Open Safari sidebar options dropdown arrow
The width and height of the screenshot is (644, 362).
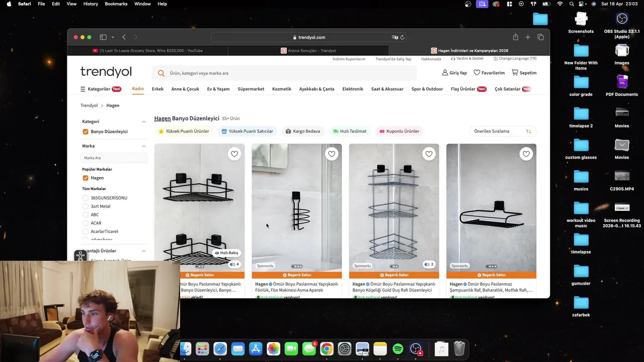point(113,37)
